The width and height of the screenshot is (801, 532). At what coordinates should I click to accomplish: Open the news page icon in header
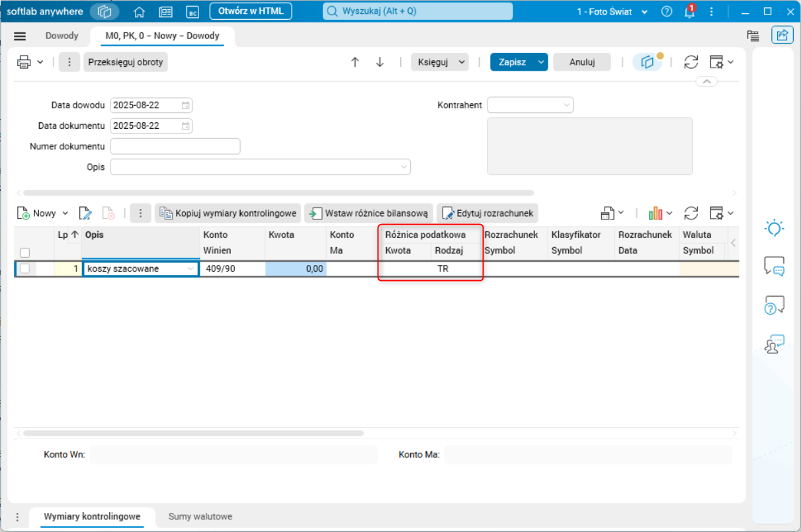pos(165,11)
